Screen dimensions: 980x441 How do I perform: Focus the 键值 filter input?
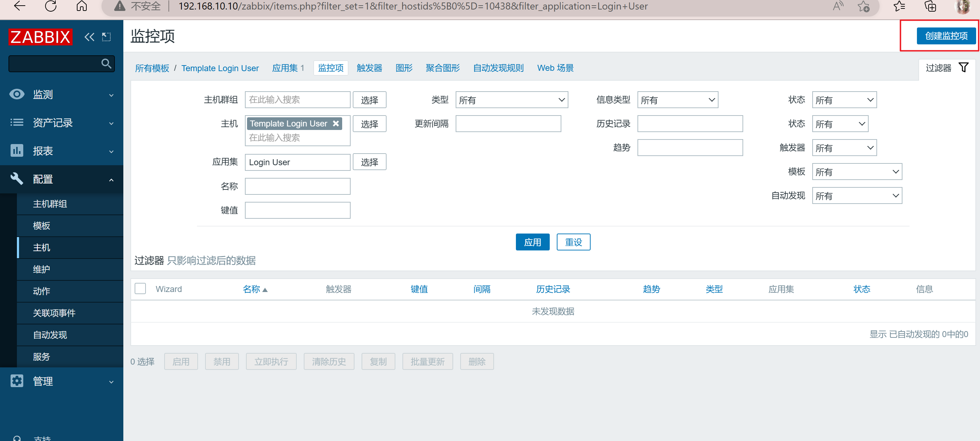tap(297, 210)
